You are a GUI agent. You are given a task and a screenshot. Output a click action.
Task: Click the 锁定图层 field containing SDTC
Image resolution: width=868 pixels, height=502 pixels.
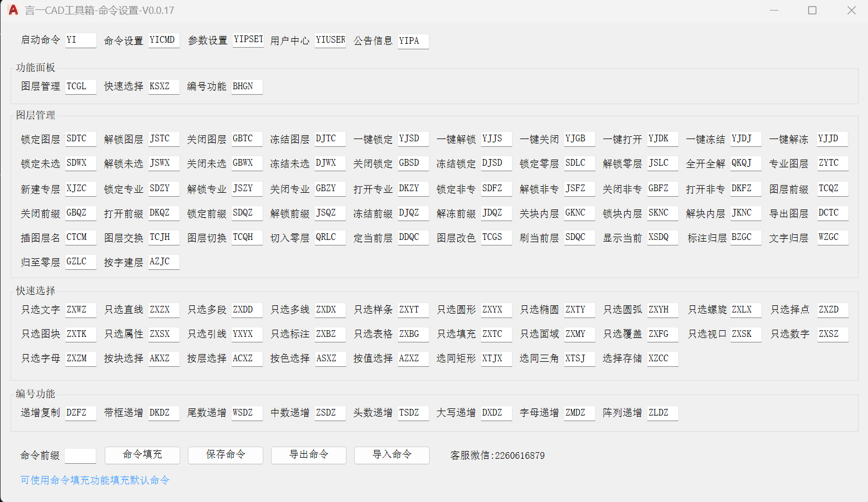coord(80,139)
